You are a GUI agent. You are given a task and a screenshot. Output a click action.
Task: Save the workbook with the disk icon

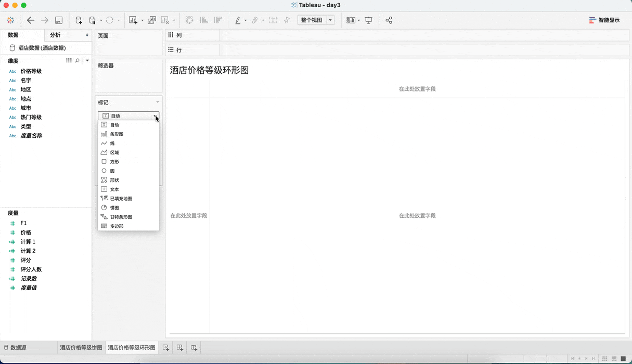59,20
